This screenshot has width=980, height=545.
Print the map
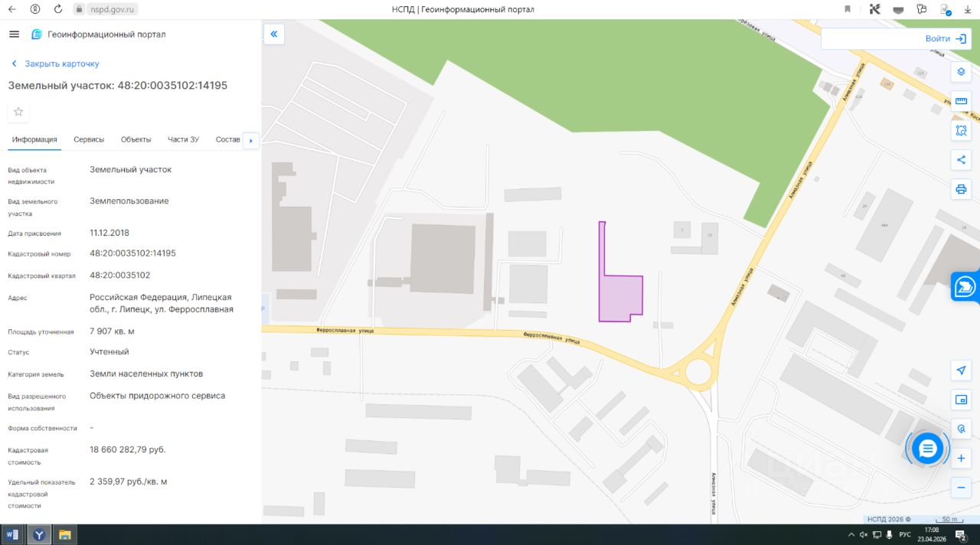tap(961, 188)
